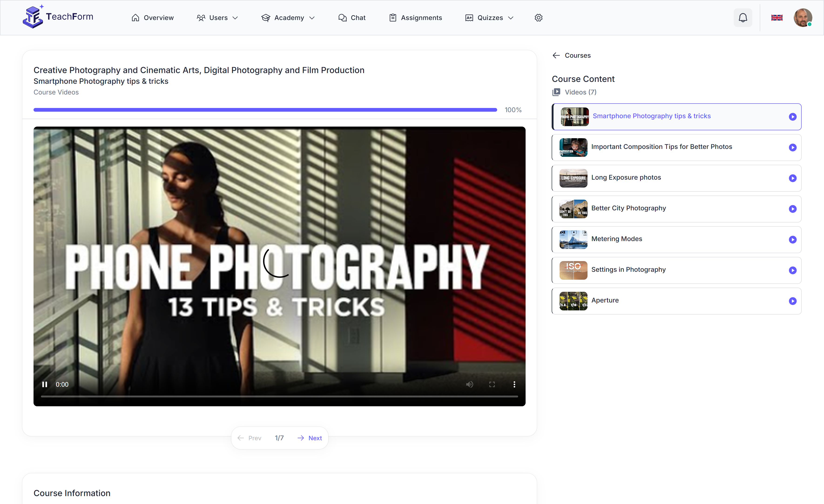Open the video more options menu
Screen dimensions: 824x504
(514, 384)
